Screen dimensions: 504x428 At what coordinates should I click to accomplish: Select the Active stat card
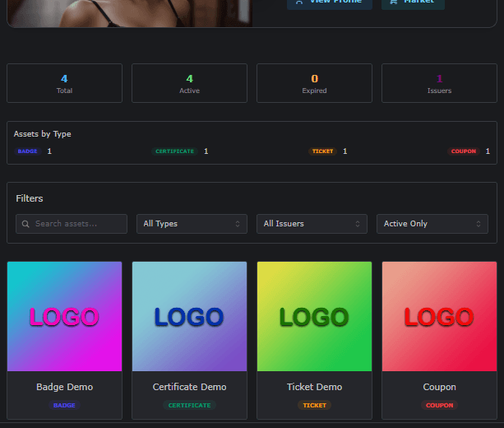click(x=189, y=83)
